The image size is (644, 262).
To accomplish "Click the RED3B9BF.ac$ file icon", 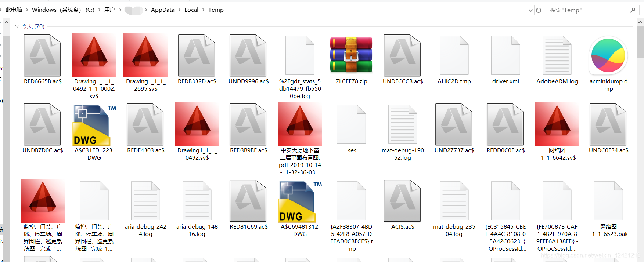I will (248, 124).
